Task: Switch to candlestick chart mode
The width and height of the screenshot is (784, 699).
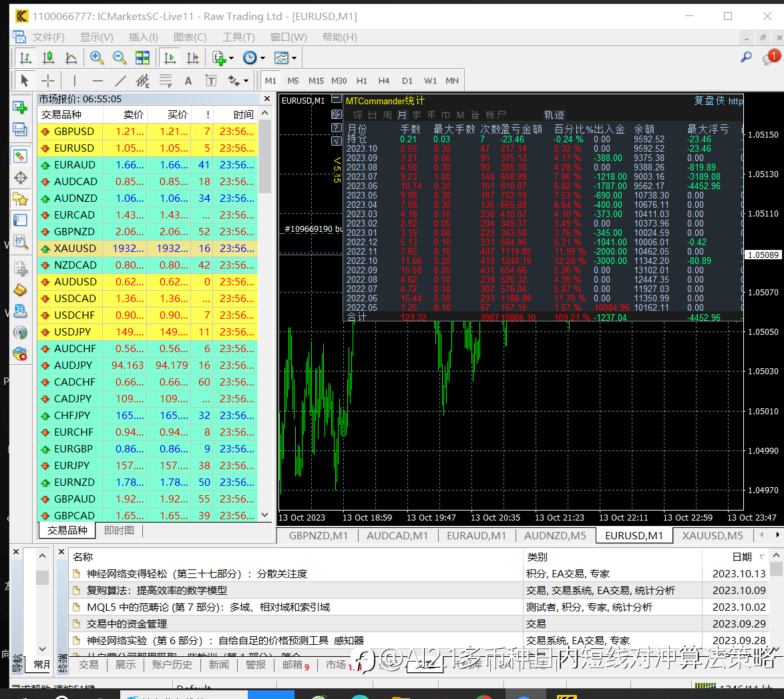Action: tap(48, 58)
